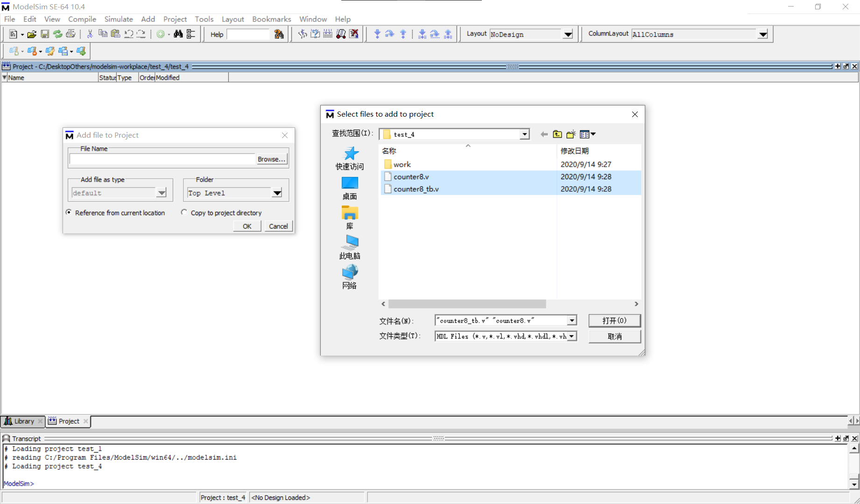Image resolution: width=860 pixels, height=504 pixels.
Task: Open the Add file as type dropdown
Action: click(x=162, y=193)
